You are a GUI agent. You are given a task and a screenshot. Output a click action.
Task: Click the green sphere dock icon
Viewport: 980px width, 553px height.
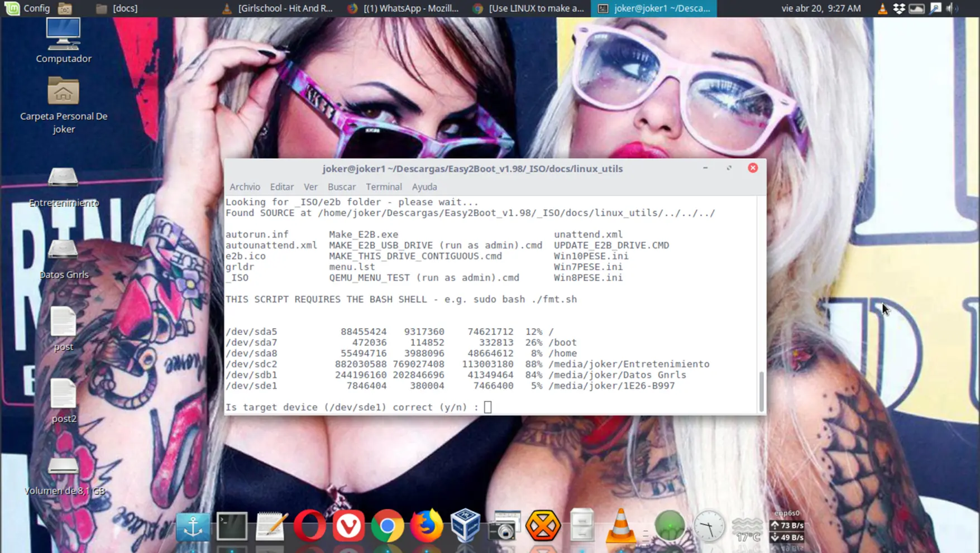(670, 526)
